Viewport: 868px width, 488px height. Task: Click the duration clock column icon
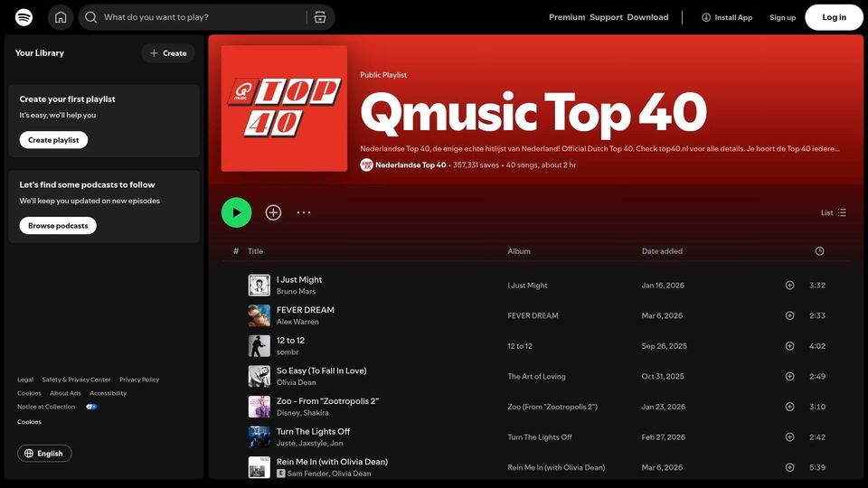(x=820, y=251)
